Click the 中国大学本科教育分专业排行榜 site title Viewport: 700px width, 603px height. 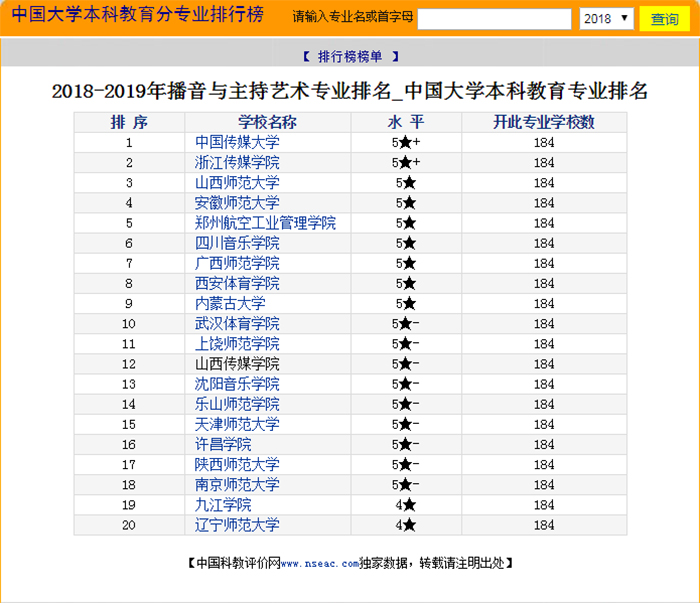(137, 17)
